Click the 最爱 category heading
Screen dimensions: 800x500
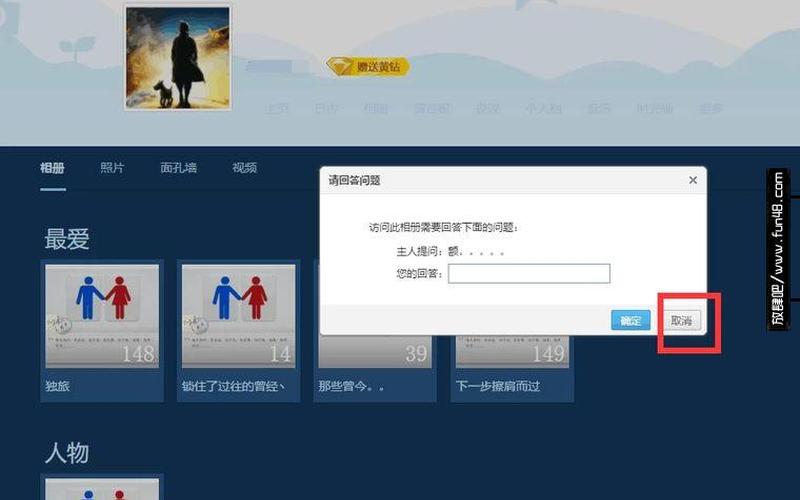point(67,239)
